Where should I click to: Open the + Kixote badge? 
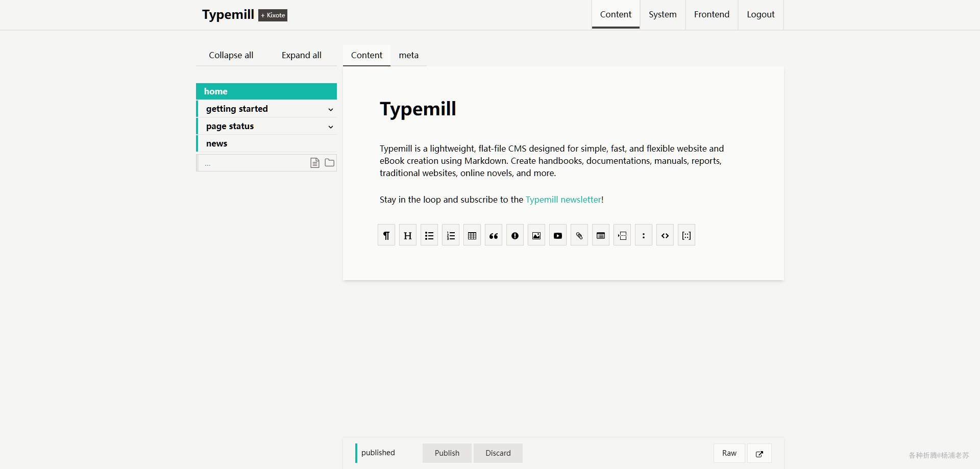pos(273,15)
